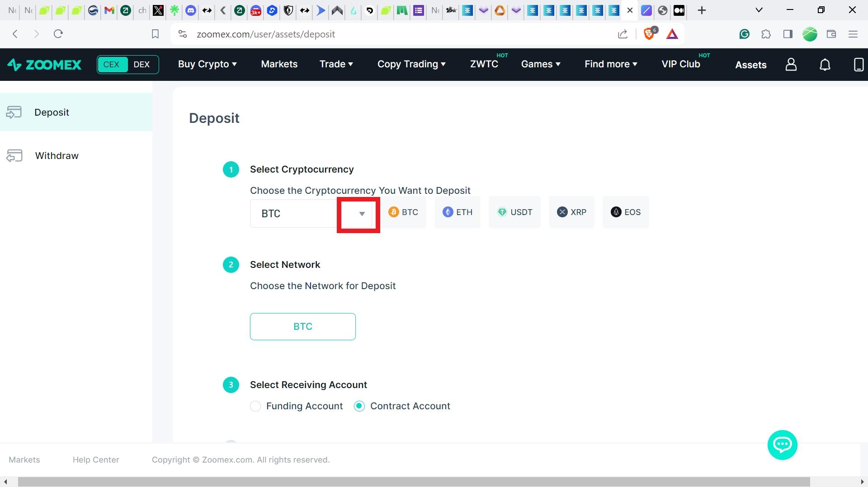The image size is (868, 487).
Task: Click the Help Center footer link
Action: (x=96, y=460)
